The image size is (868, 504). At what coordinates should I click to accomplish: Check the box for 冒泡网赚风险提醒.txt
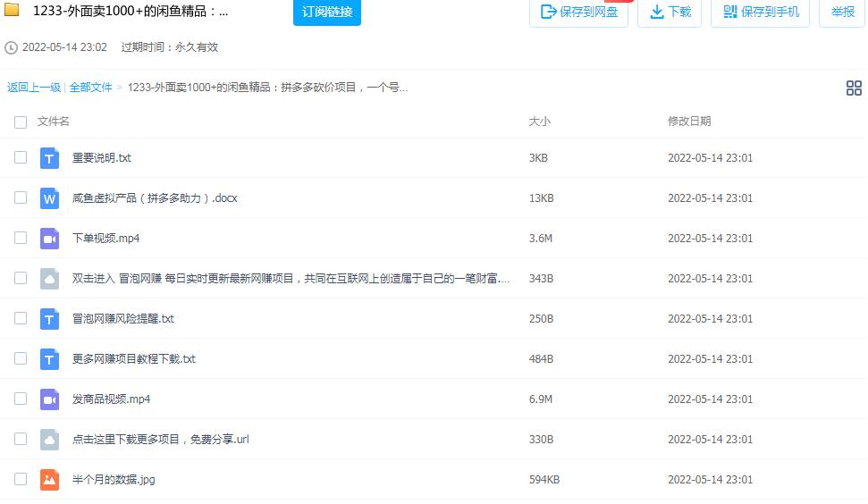21,318
